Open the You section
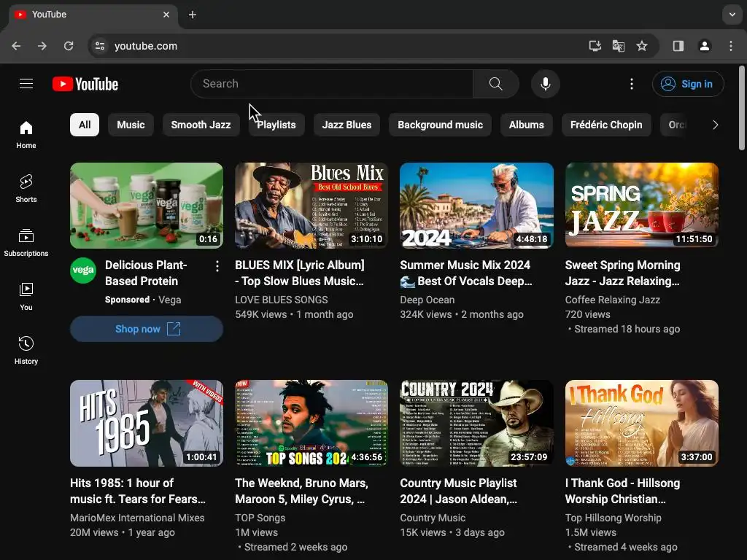Image resolution: width=747 pixels, height=560 pixels. (26, 296)
